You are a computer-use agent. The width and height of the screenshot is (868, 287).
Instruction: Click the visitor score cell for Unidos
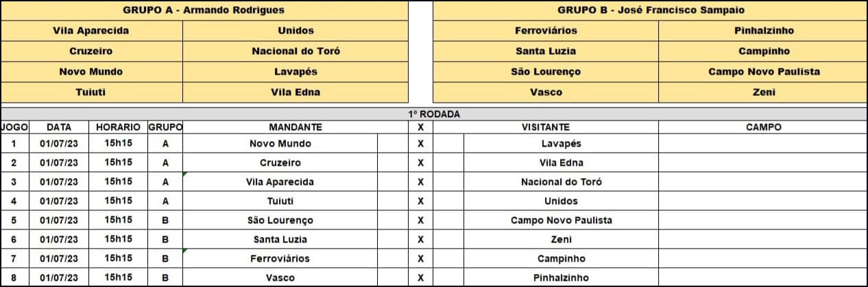[448, 201]
